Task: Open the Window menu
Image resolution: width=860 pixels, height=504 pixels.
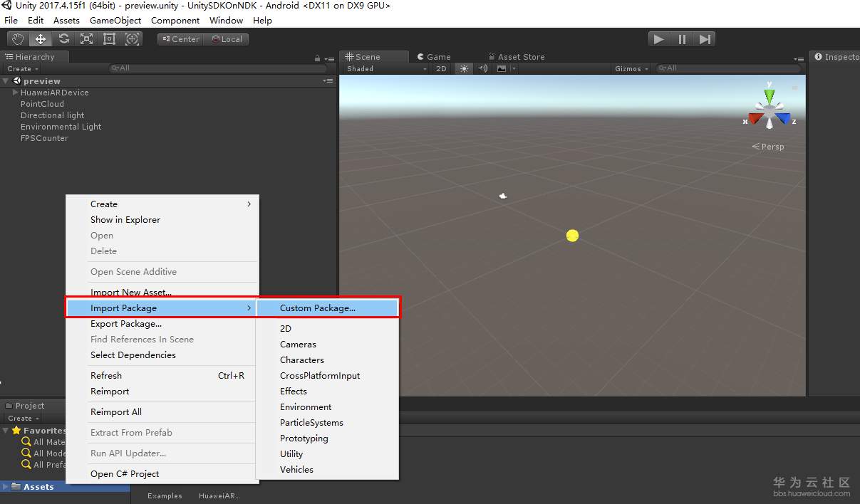Action: (227, 21)
